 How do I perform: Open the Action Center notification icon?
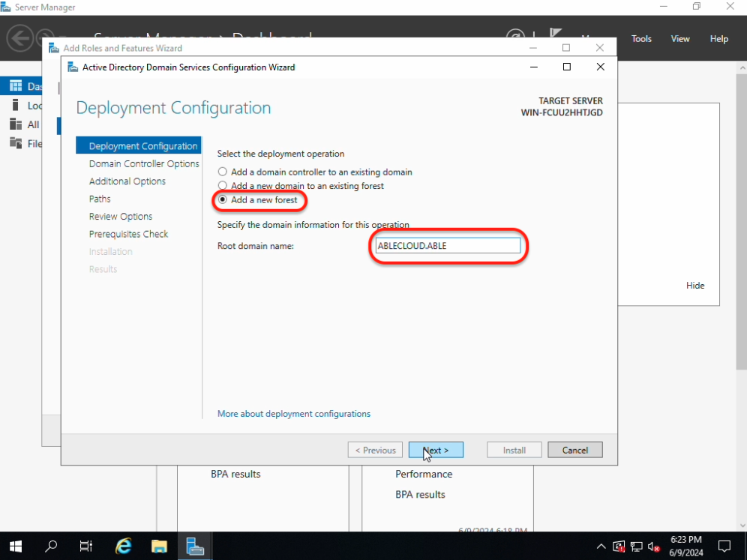pos(724,547)
